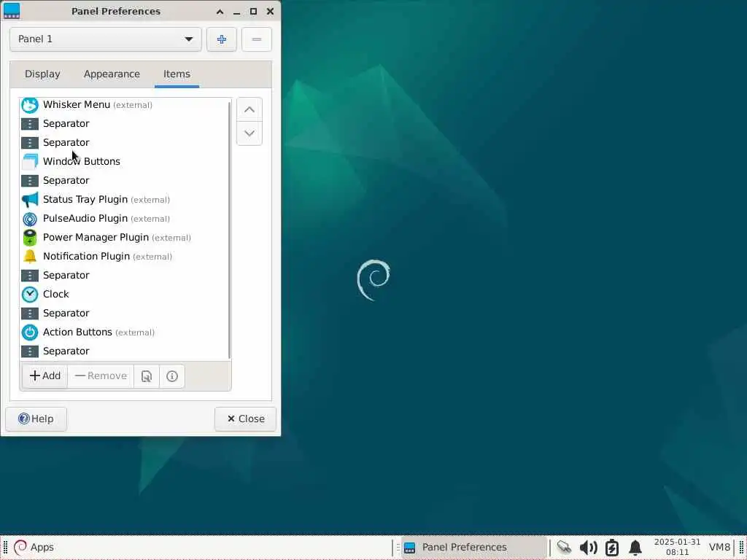
Task: Minimize the Panel Preferences window
Action: point(237,12)
